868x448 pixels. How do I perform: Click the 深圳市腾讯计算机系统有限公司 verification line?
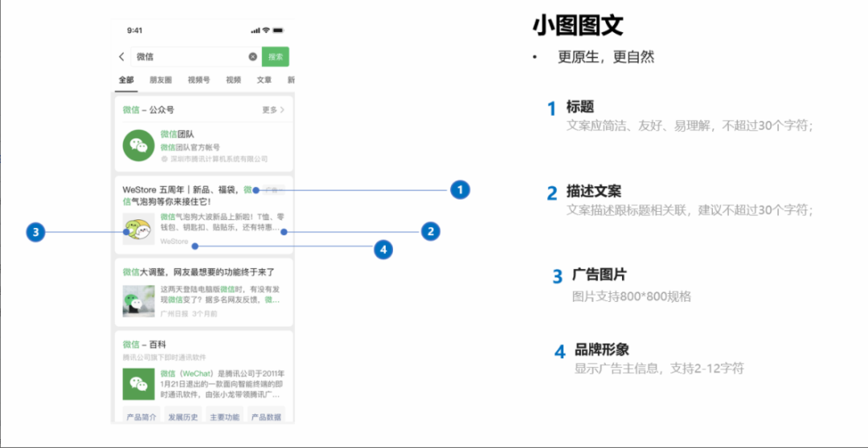(215, 159)
